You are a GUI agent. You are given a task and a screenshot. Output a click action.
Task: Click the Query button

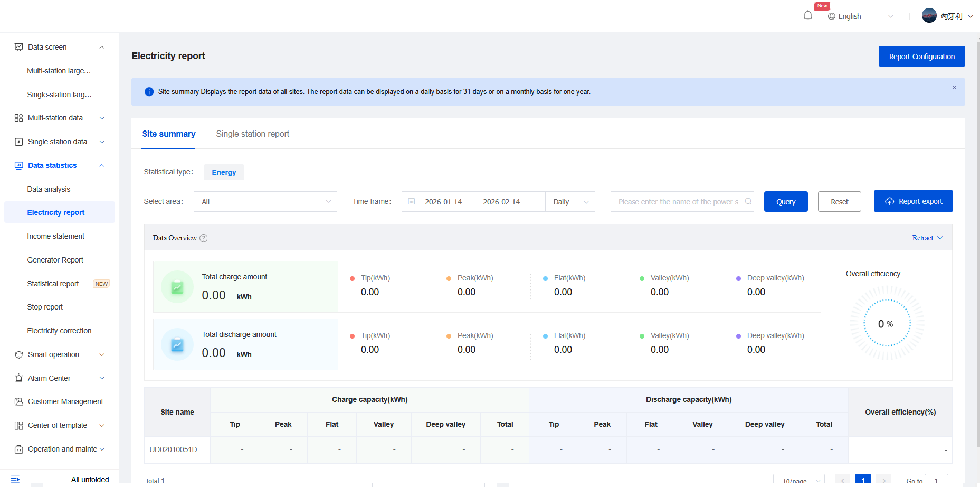coord(785,202)
